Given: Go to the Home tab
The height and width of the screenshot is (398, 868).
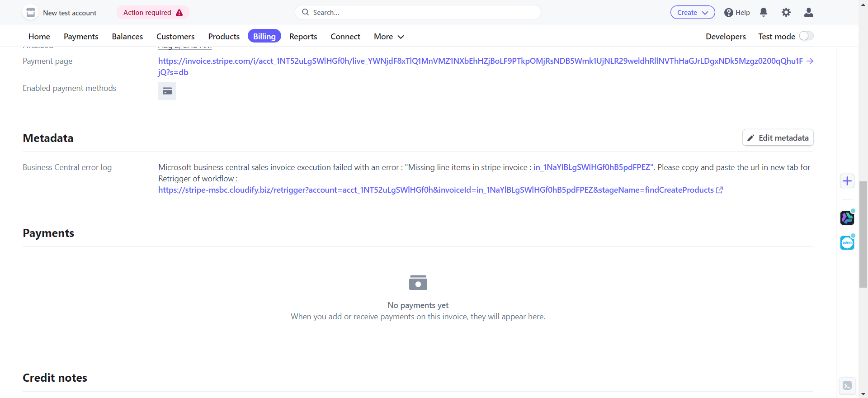Looking at the screenshot, I should [39, 37].
